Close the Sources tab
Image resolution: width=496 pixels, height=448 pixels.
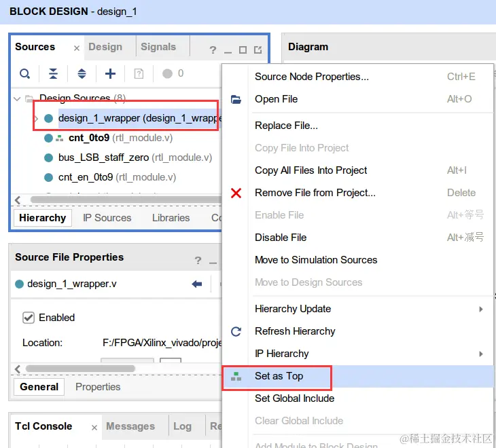pyautogui.click(x=77, y=48)
